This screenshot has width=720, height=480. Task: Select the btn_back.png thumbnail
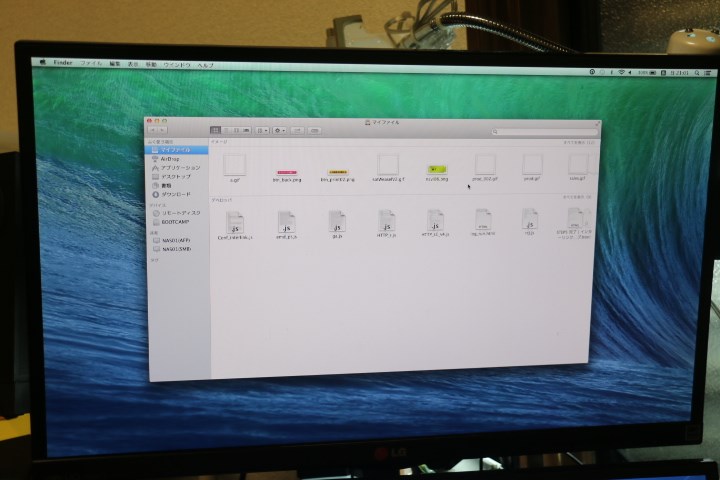287,173
